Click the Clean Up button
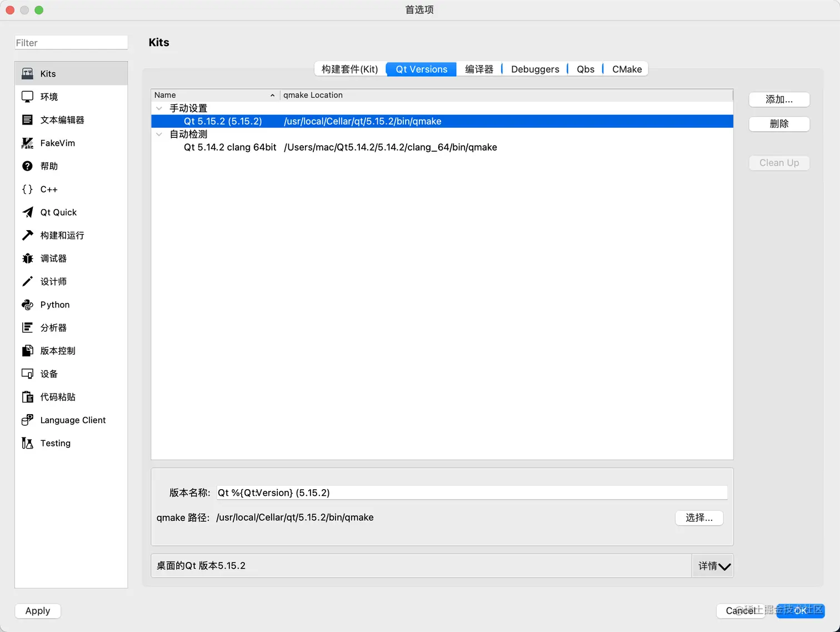The width and height of the screenshot is (840, 632). click(779, 163)
